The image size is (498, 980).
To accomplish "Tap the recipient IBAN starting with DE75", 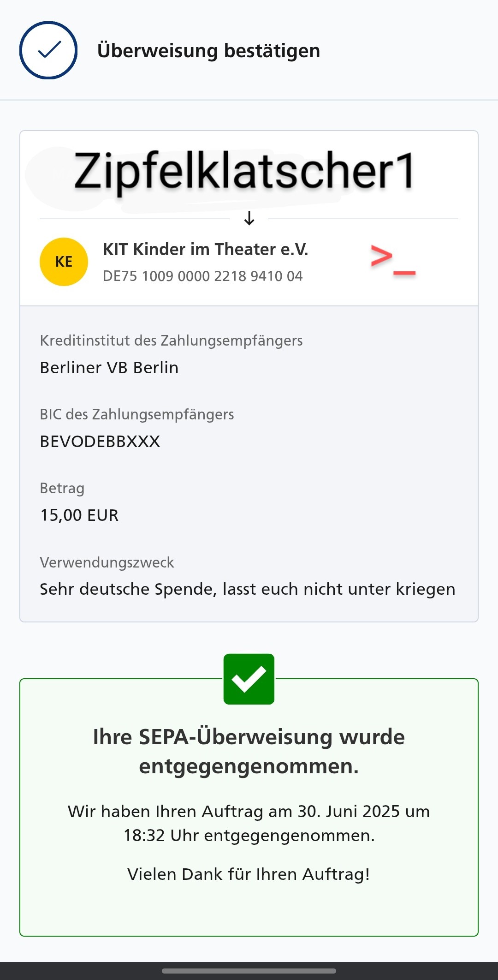I will [x=202, y=276].
